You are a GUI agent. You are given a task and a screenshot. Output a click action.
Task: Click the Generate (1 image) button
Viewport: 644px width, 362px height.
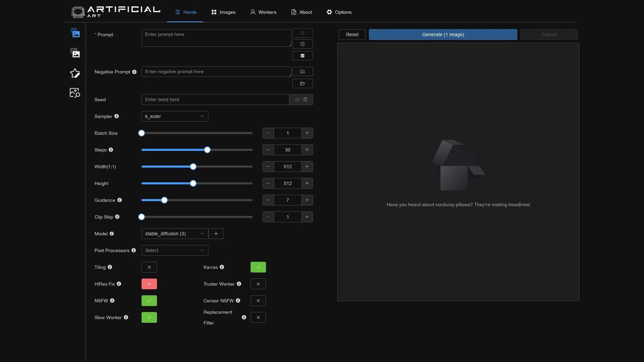(x=443, y=35)
